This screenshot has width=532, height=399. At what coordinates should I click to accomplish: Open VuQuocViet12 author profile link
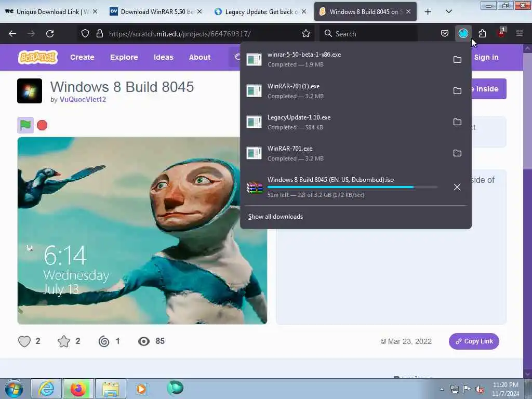click(83, 99)
